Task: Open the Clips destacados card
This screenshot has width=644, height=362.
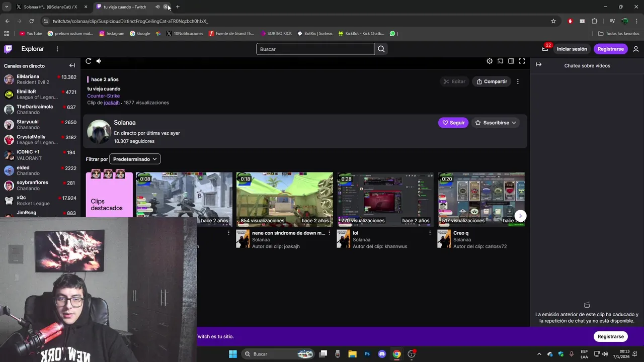Action: point(109,195)
